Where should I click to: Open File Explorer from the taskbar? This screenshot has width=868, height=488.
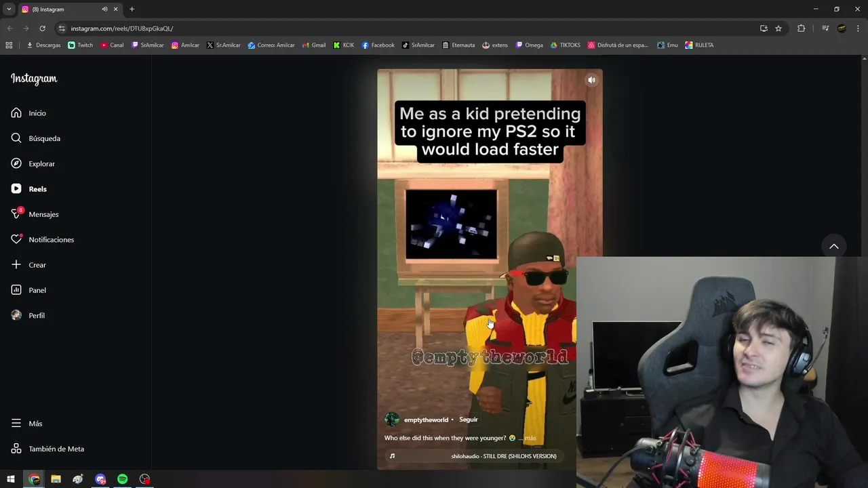tap(56, 479)
